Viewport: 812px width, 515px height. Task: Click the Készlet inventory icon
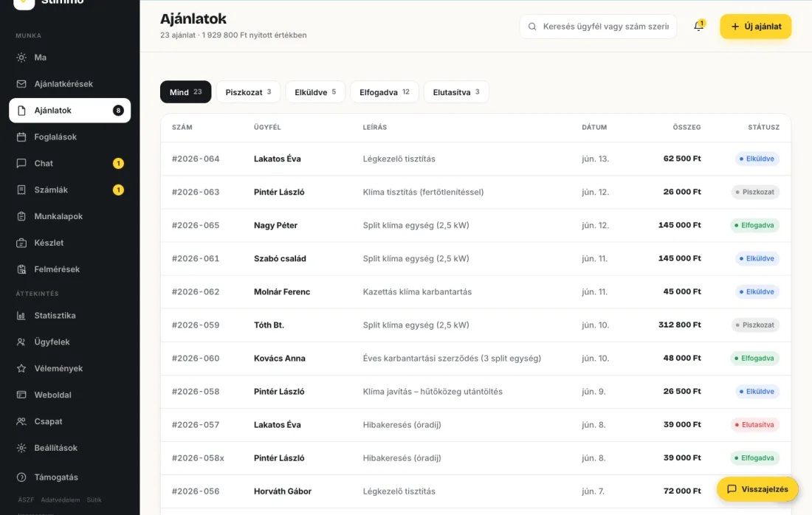[x=21, y=243]
